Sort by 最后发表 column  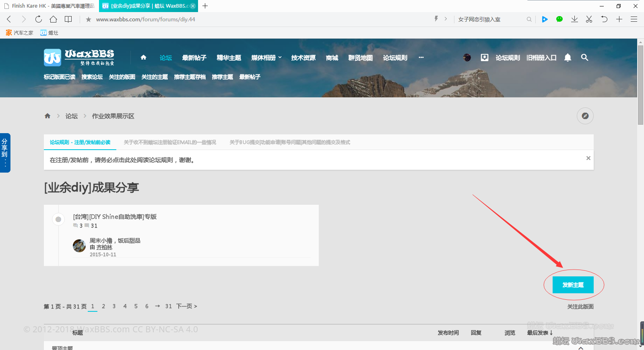540,333
